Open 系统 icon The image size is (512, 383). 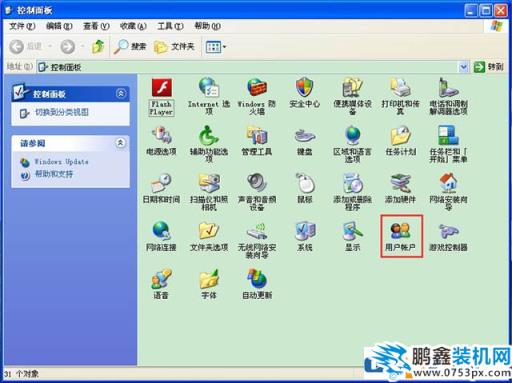(x=305, y=236)
